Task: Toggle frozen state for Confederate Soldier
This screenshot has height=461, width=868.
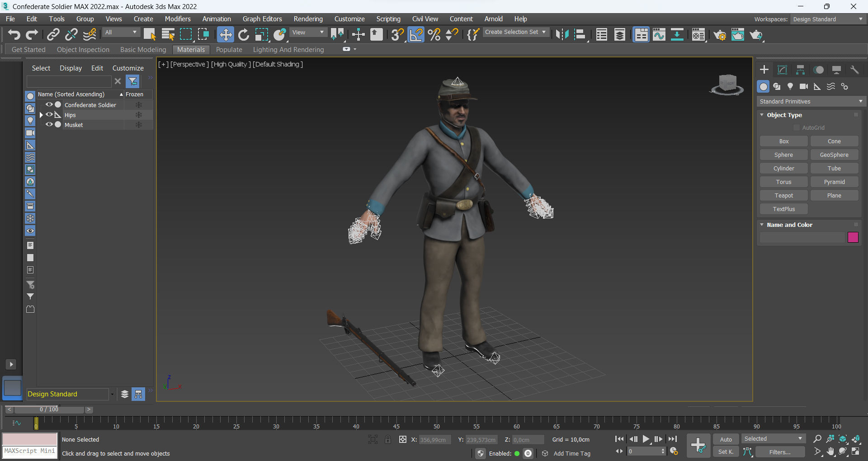Action: pos(139,105)
